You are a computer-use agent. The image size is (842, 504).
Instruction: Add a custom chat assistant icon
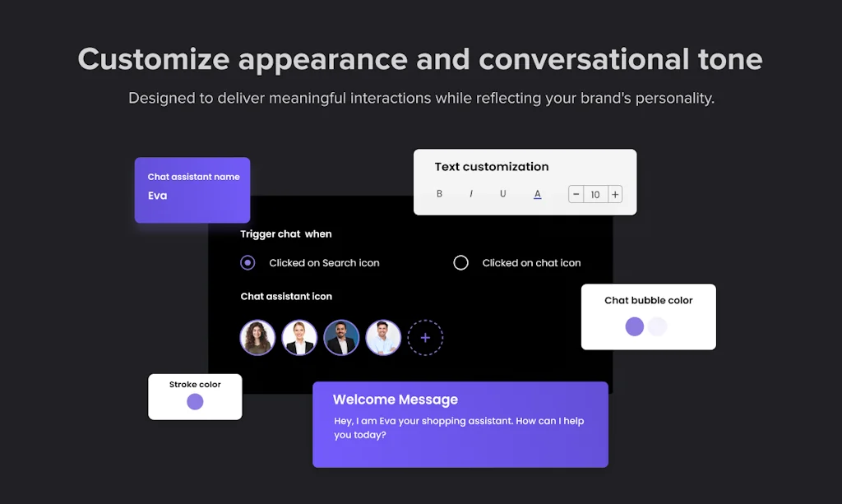coord(426,337)
